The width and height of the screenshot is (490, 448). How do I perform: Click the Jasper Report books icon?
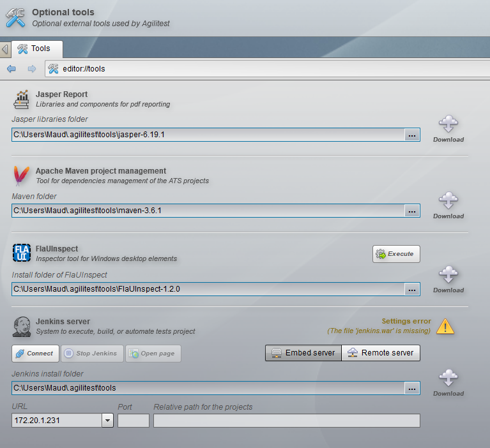coord(21,100)
